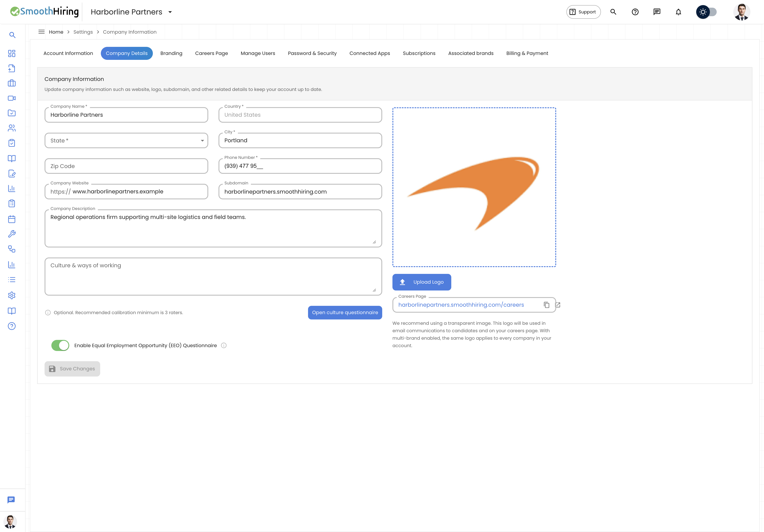Click the header search magnifier icon
This screenshot has width=764, height=532.
(x=613, y=12)
